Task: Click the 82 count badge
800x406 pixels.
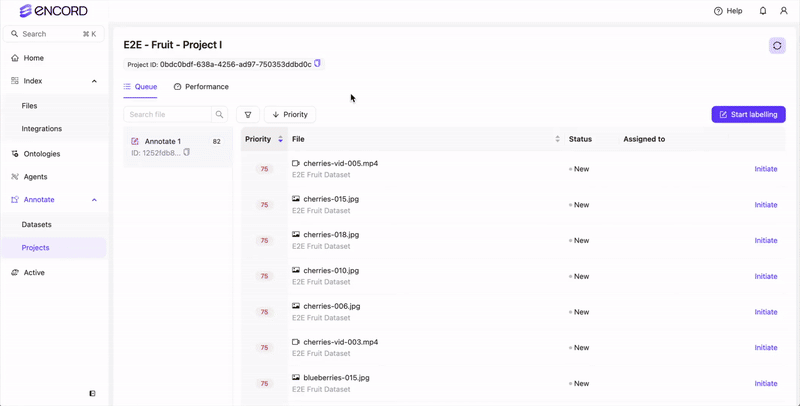Action: click(217, 141)
